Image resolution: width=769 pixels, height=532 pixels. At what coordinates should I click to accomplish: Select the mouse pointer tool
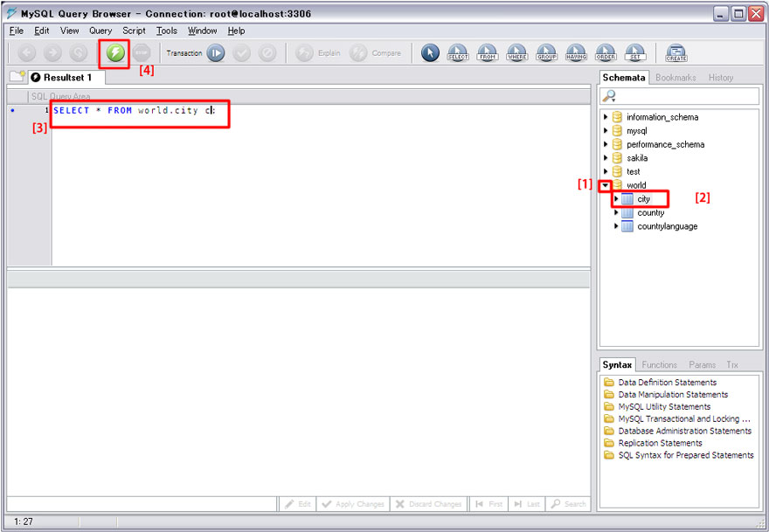coord(430,53)
